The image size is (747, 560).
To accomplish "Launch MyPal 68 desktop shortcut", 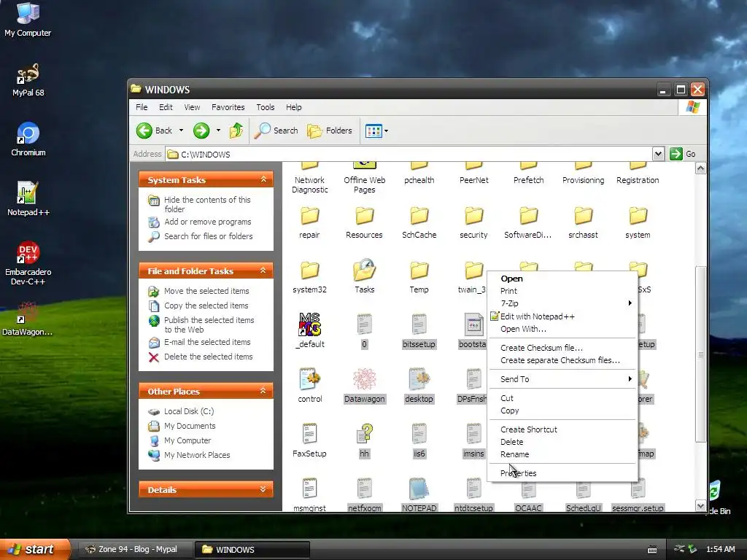I will coord(28,79).
